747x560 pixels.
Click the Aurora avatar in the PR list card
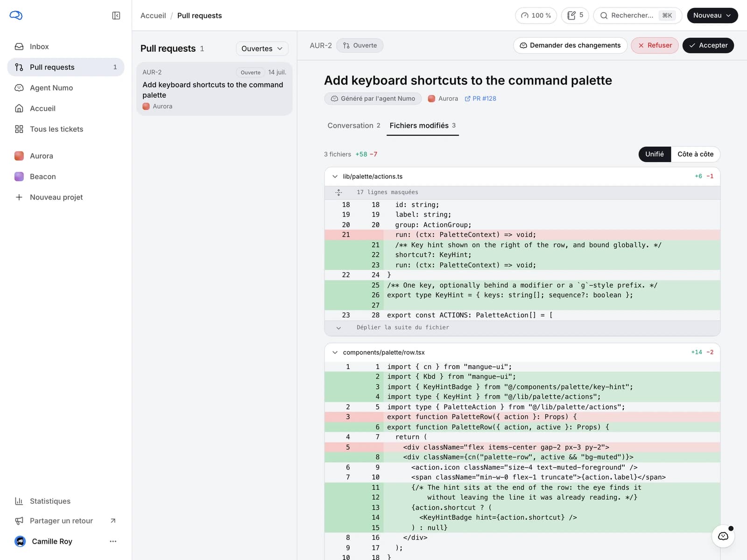click(146, 106)
